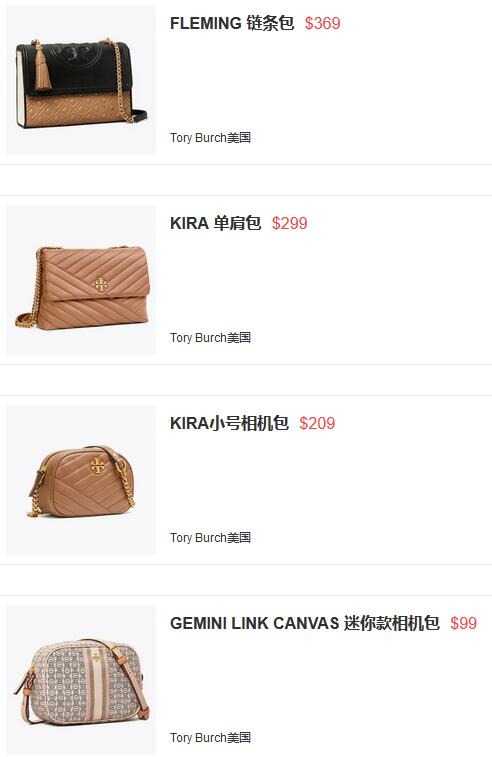
Task: Select the $209 price
Action: (317, 422)
